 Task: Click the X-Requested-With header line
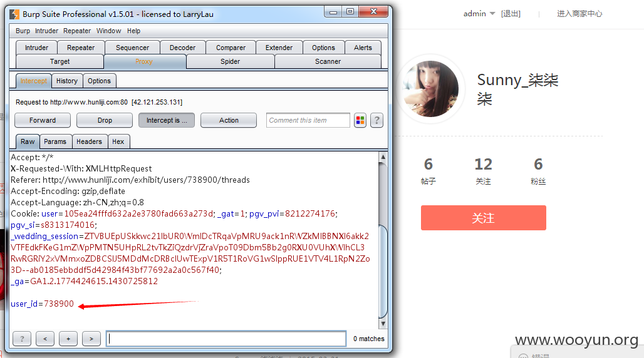pos(81,169)
